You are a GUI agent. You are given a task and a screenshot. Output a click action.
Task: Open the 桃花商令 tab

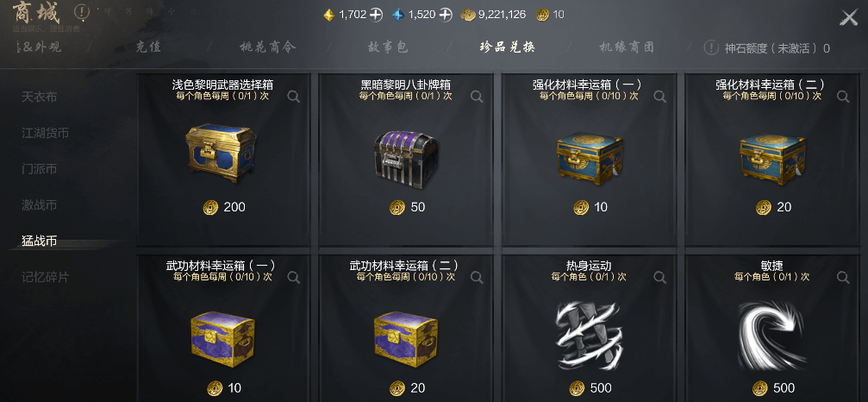(x=268, y=47)
